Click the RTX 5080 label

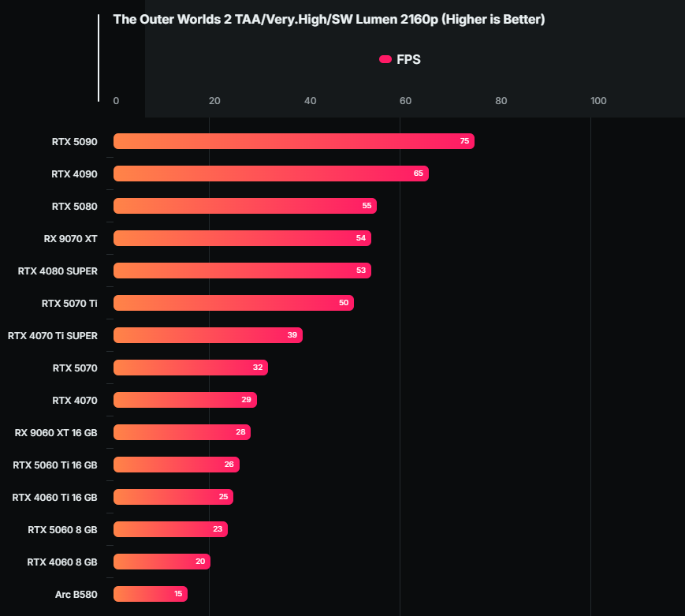click(75, 206)
